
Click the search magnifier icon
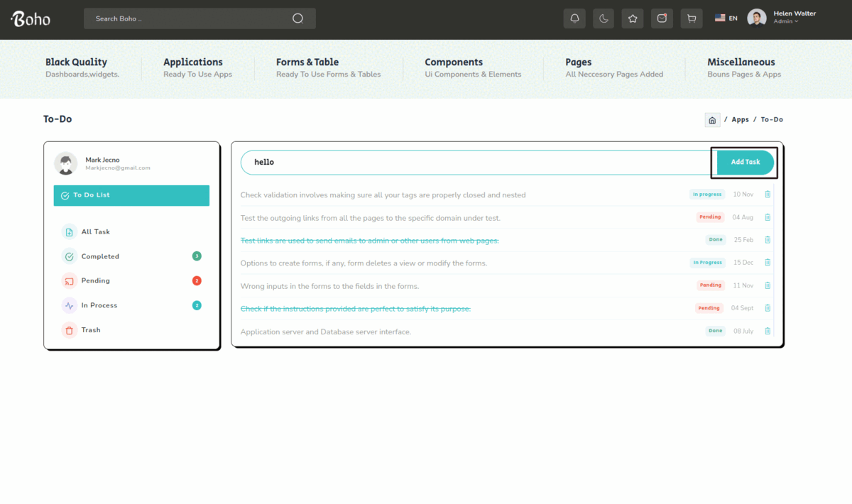pyautogui.click(x=298, y=18)
